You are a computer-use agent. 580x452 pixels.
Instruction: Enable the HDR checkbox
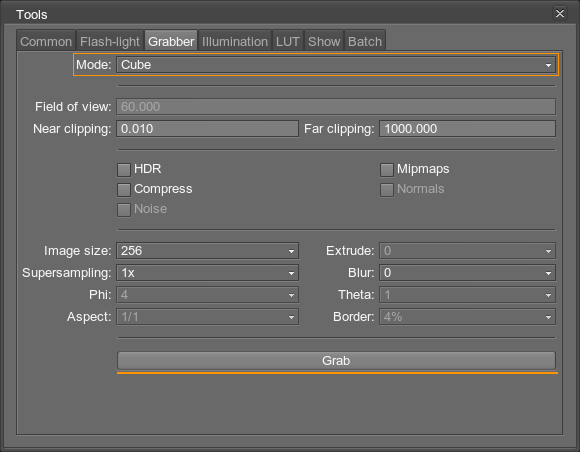pyautogui.click(x=124, y=170)
